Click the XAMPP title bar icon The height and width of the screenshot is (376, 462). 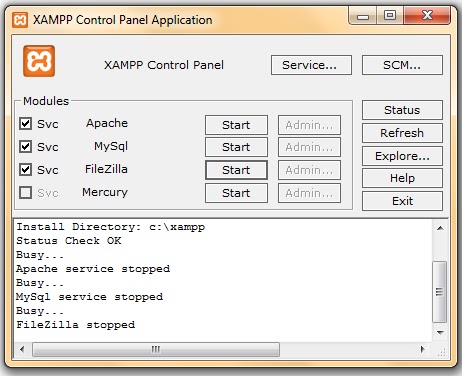coord(20,20)
